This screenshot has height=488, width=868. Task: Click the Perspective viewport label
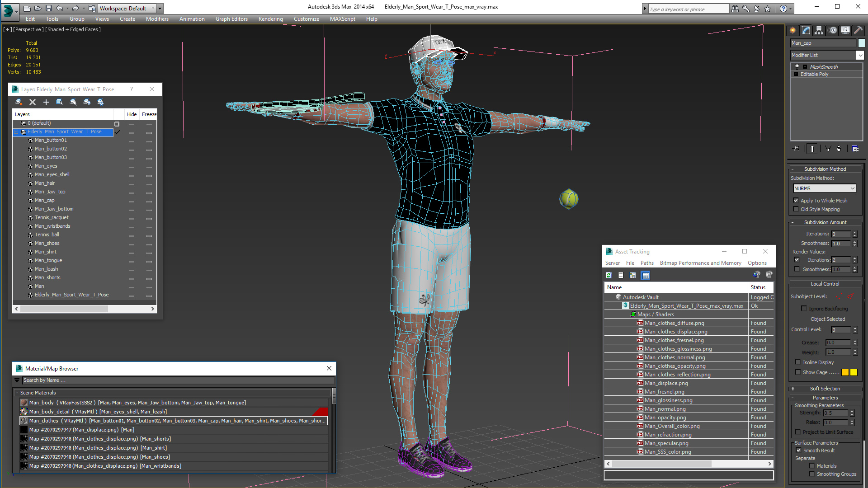point(28,29)
